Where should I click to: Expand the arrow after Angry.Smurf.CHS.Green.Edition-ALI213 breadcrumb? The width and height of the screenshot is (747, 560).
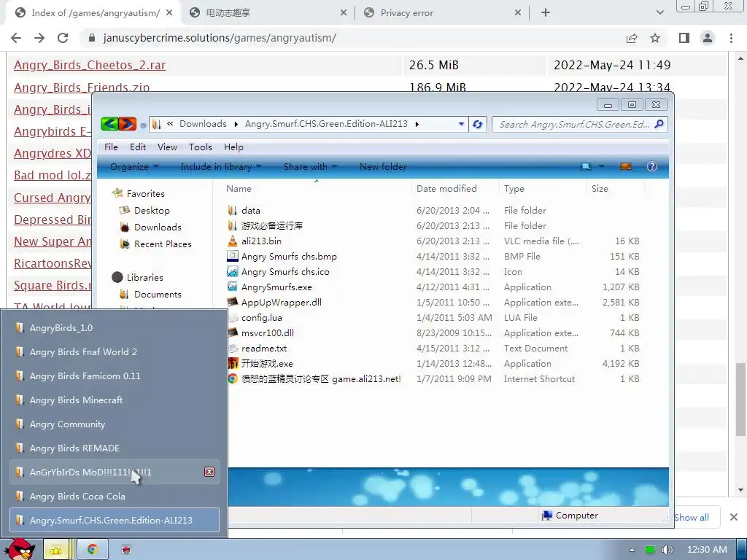417,124
